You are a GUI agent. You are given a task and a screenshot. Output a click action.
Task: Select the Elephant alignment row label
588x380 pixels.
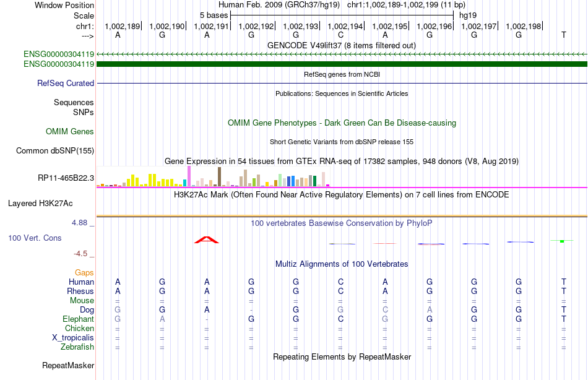pos(79,319)
